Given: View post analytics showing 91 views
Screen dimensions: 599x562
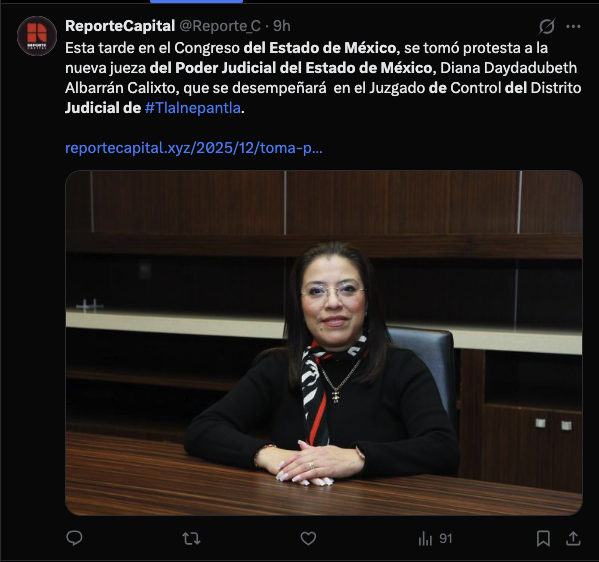Looking at the screenshot, I should click(x=435, y=539).
